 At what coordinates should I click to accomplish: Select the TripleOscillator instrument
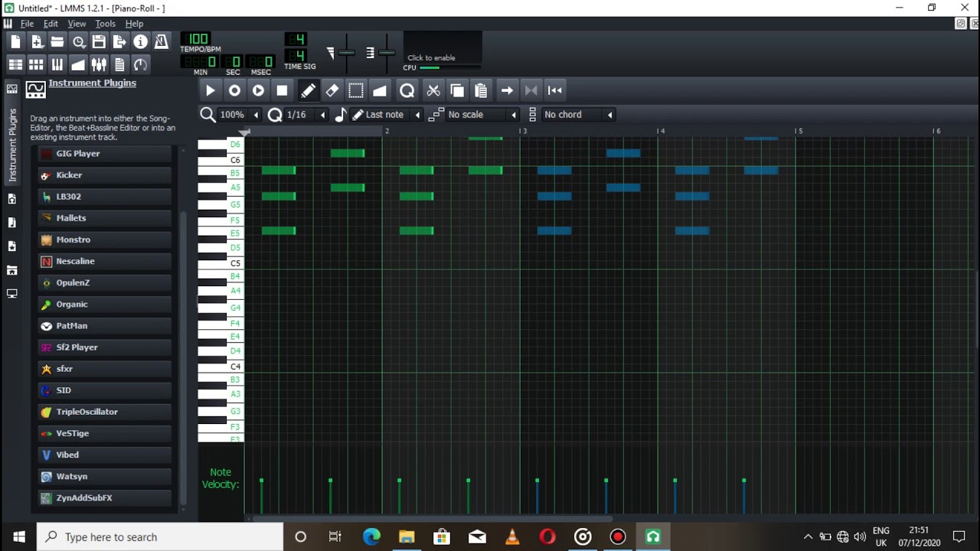coord(105,412)
